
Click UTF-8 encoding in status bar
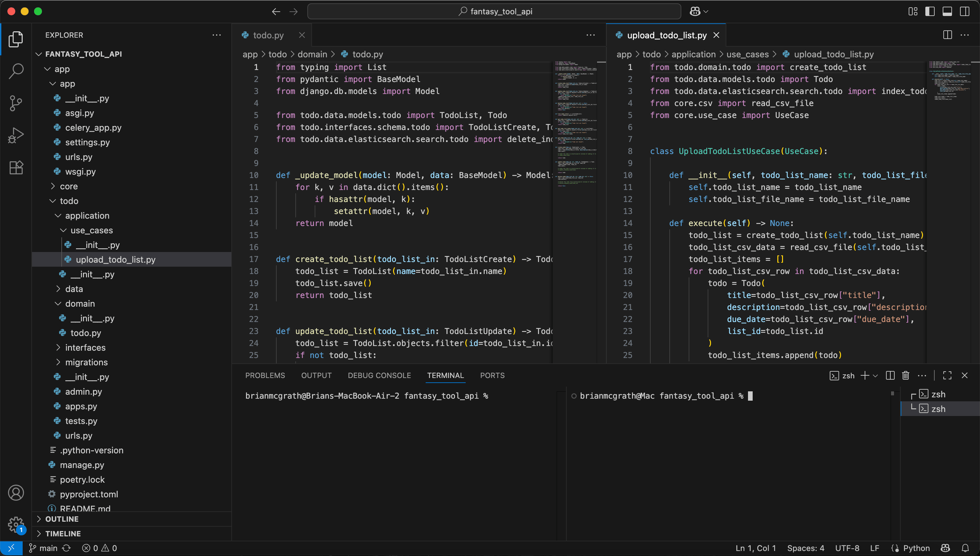847,548
